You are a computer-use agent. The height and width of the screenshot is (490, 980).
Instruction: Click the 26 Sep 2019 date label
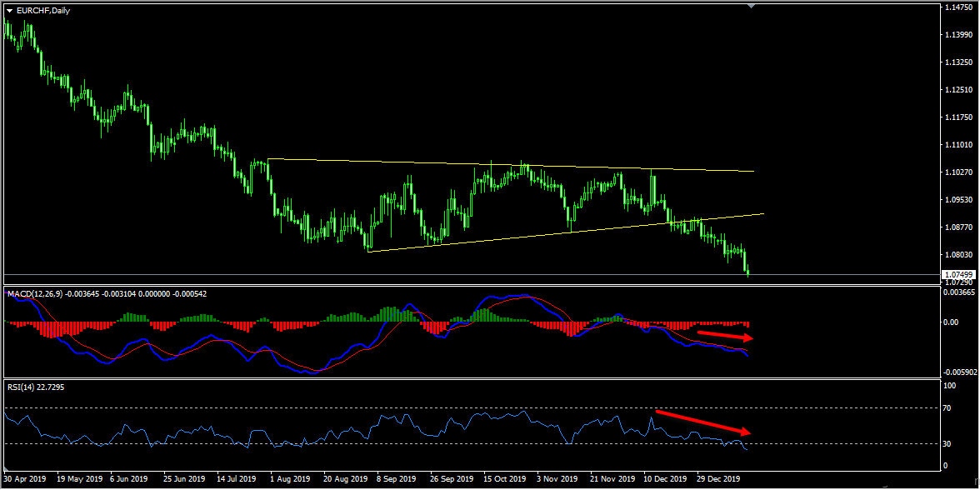(452, 478)
